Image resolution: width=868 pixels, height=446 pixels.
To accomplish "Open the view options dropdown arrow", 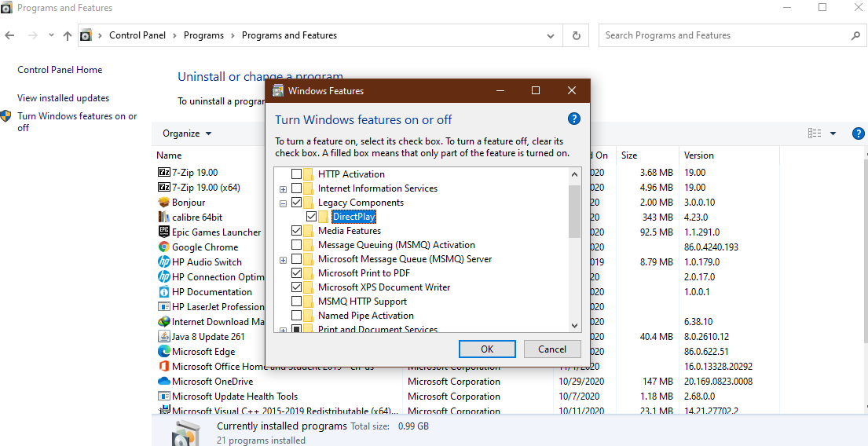I will (833, 133).
